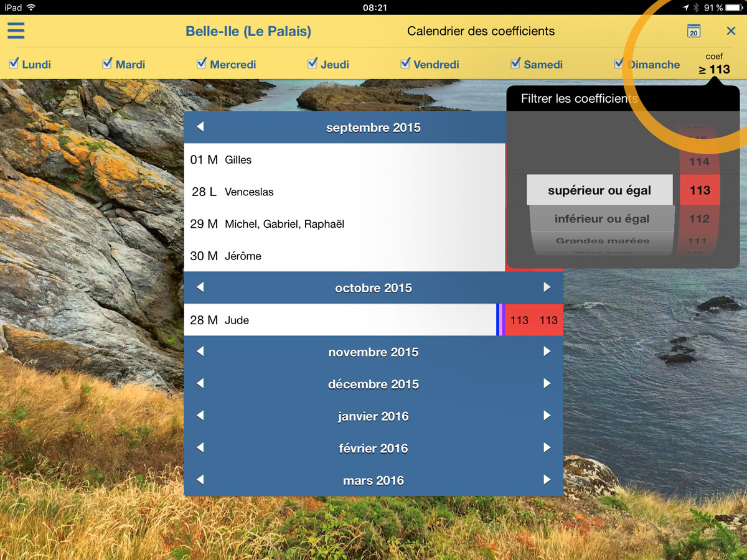Tap the location services arrow icon
The height and width of the screenshot is (560, 747).
pyautogui.click(x=685, y=7)
